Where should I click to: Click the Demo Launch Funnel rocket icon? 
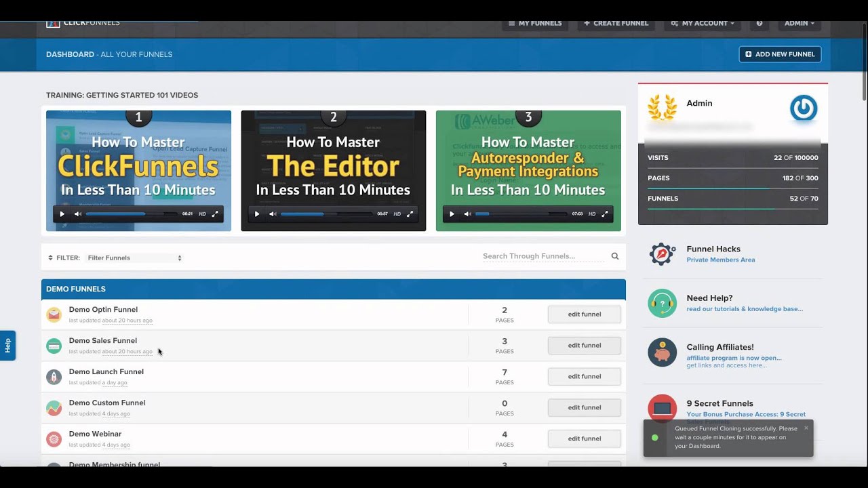click(54, 377)
